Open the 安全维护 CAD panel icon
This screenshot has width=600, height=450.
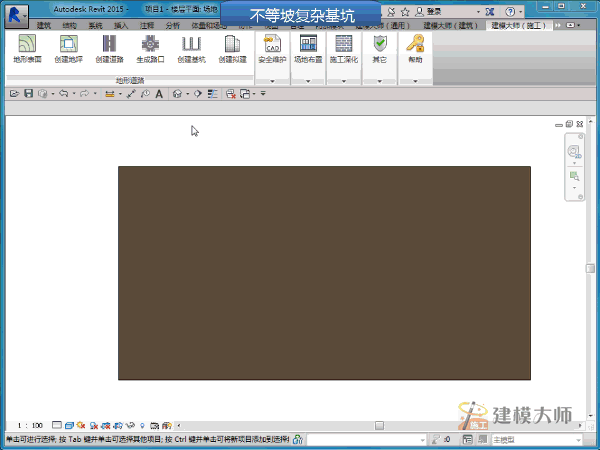[272, 49]
